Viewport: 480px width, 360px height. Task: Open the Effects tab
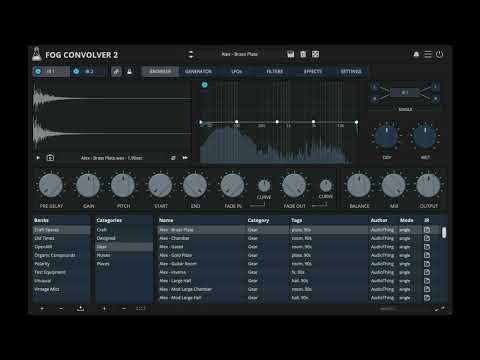tap(313, 71)
